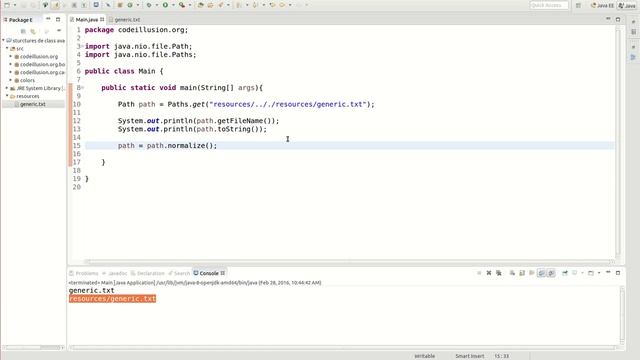Click the greyed Terminate icon in Console

click(x=479, y=273)
